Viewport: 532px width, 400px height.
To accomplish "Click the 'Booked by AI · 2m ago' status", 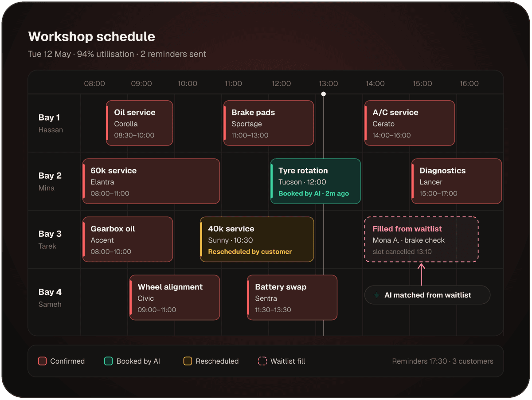I will [x=313, y=193].
